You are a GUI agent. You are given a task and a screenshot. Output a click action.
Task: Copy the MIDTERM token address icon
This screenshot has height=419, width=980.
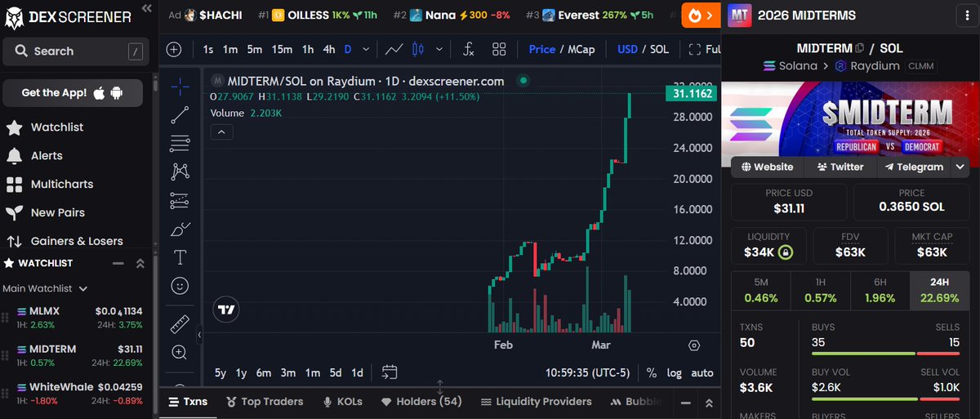click(860, 49)
